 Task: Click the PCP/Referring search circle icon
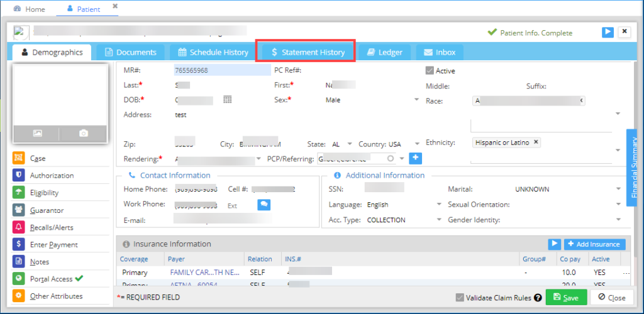click(x=391, y=158)
